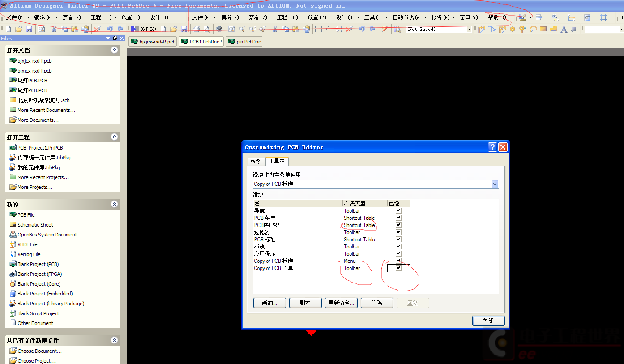
Task: Select the Interactive Routing tool
Action: (482, 29)
